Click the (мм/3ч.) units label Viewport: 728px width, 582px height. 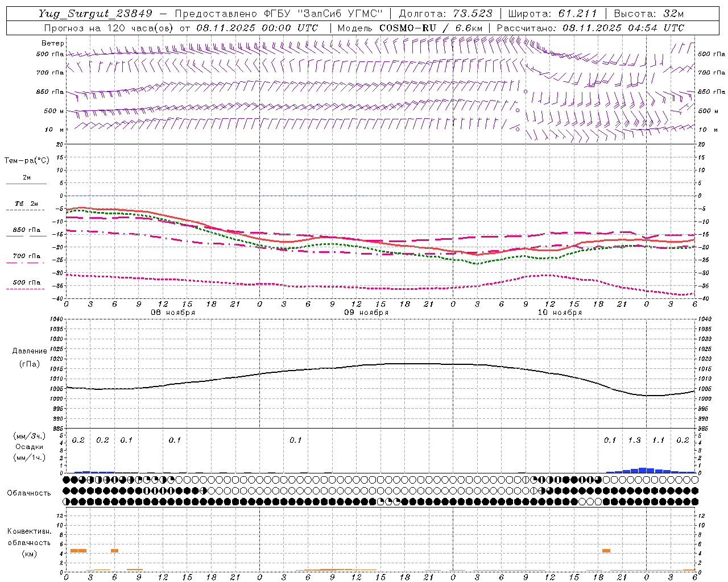tap(30, 436)
